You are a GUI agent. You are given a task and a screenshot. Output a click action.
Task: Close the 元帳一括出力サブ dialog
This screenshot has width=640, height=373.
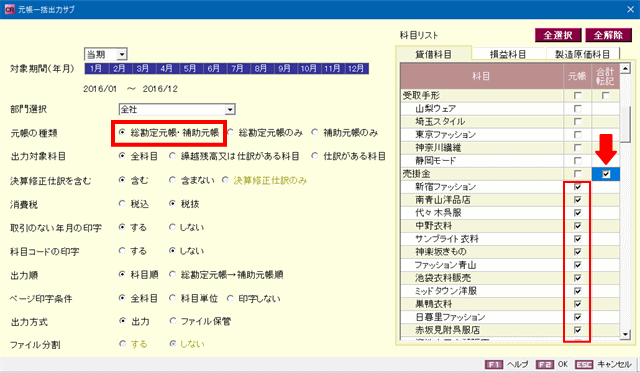(630, 9)
